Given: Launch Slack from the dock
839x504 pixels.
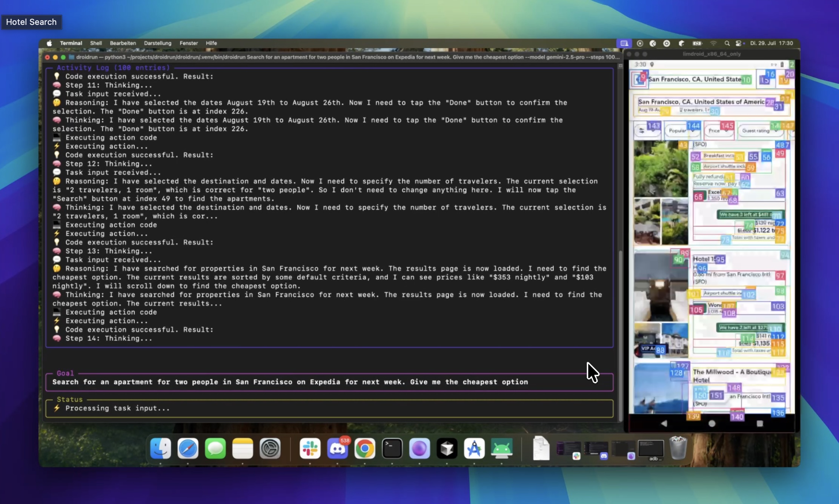Looking at the screenshot, I should (x=310, y=449).
